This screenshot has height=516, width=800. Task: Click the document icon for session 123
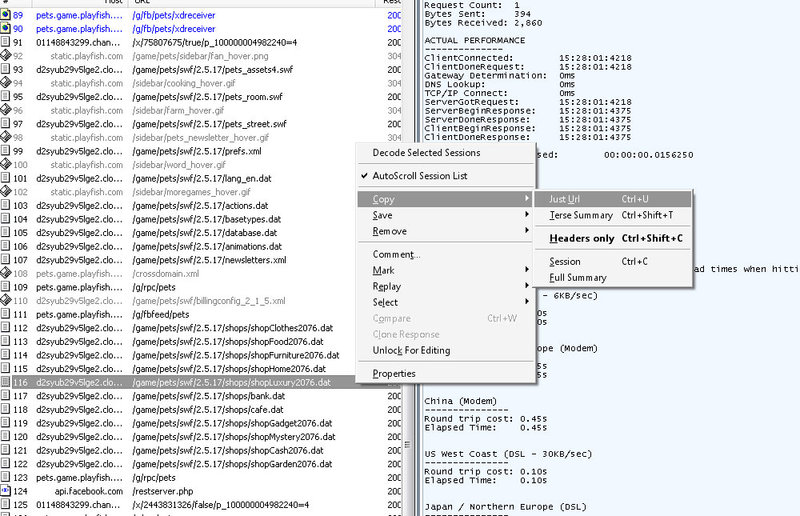6,477
